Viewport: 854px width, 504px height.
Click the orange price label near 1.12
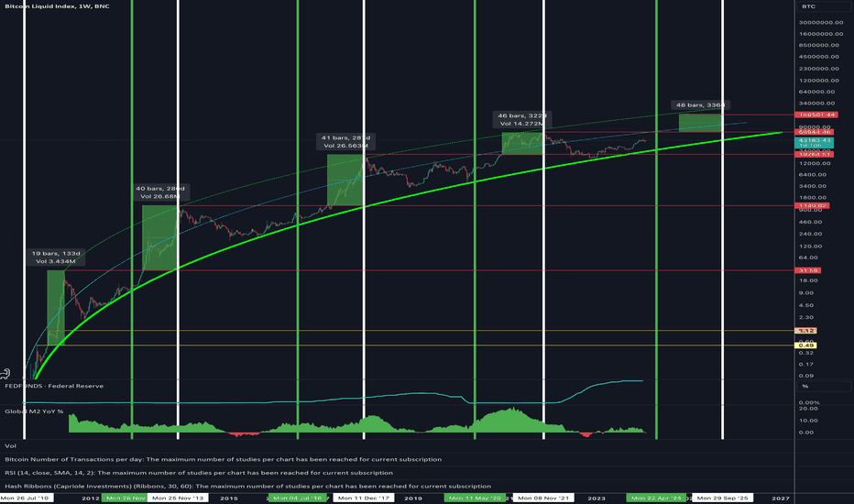tap(806, 331)
